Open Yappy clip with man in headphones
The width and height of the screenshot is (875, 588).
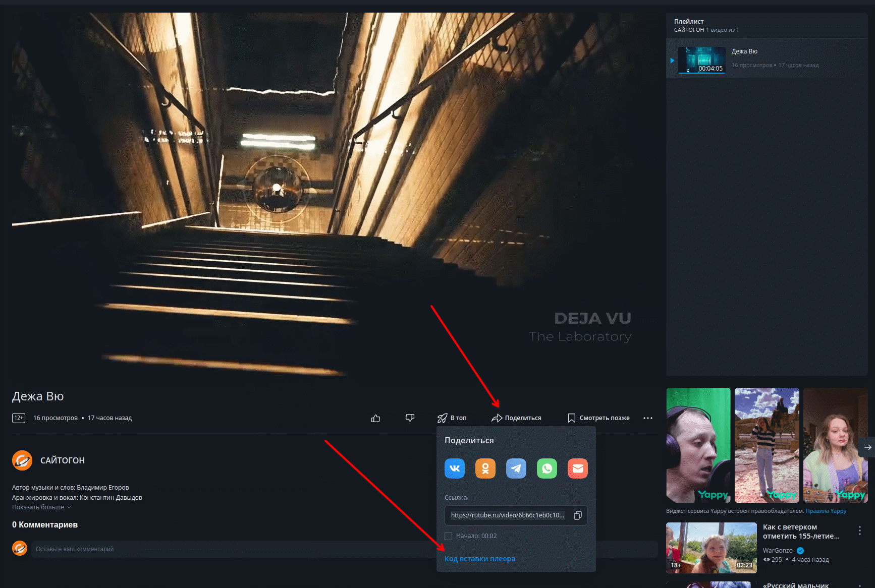(x=698, y=445)
